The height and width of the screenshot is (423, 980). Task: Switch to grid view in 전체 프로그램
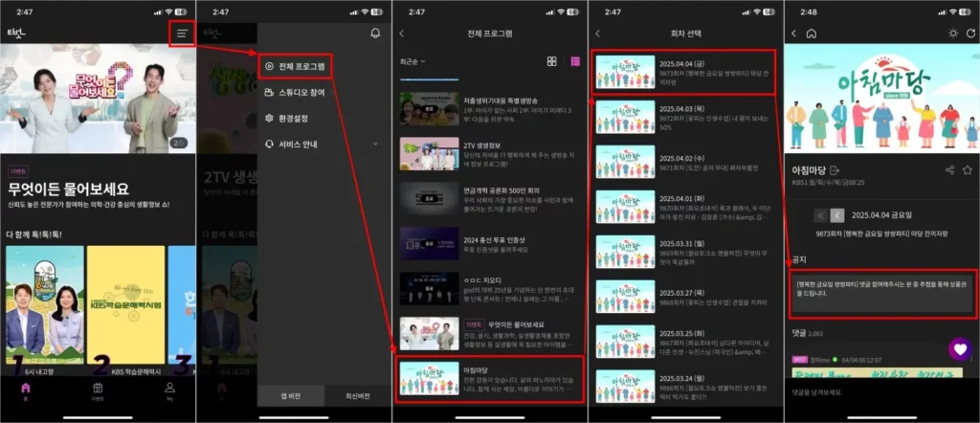point(552,61)
